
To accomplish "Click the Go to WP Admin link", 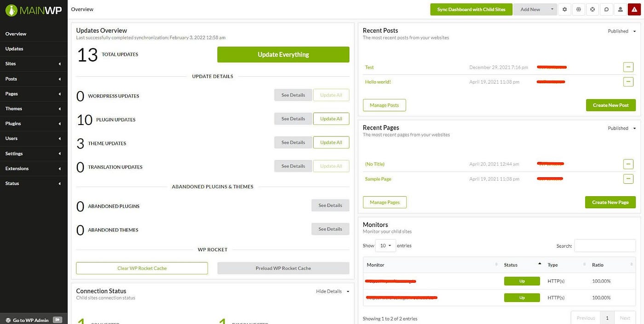I will 30,320.
